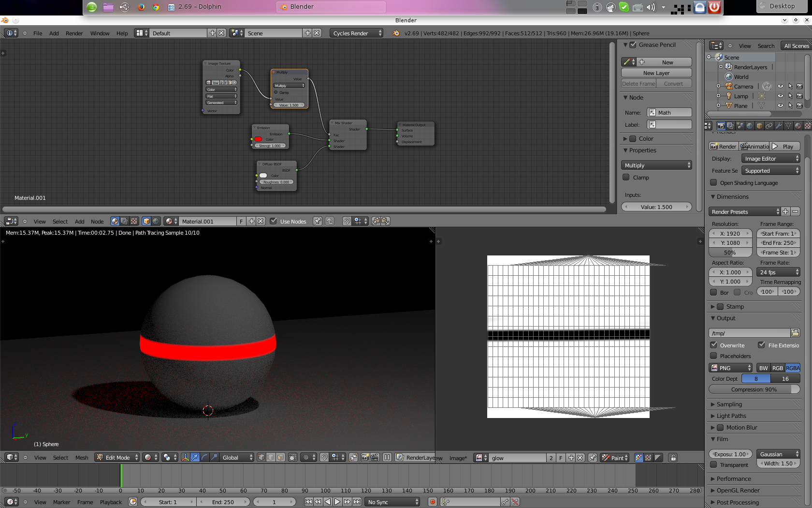This screenshot has height=508, width=812.
Task: Open the Mesh menu in 3D viewport header
Action: point(82,458)
